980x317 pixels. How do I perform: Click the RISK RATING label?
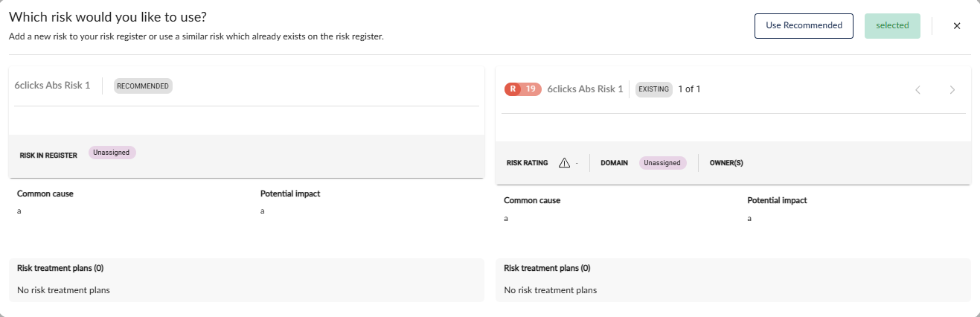527,163
